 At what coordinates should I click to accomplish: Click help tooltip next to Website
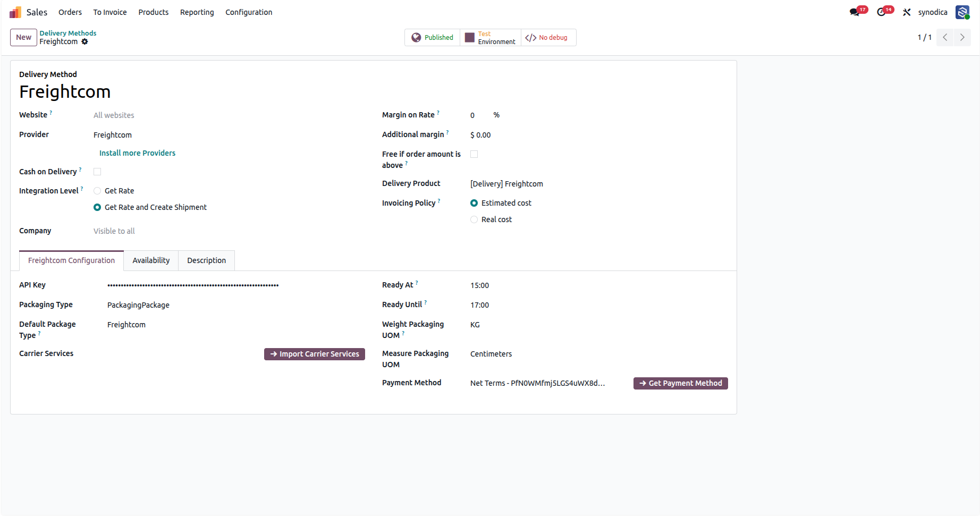pyautogui.click(x=51, y=113)
